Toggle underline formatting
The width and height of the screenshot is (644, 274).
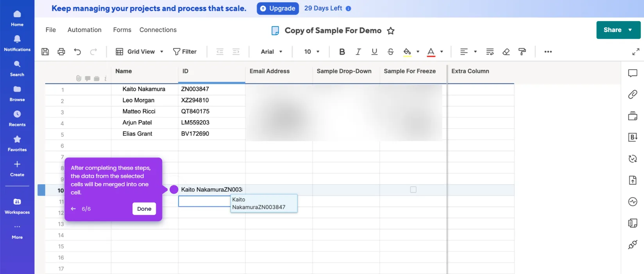tap(374, 52)
